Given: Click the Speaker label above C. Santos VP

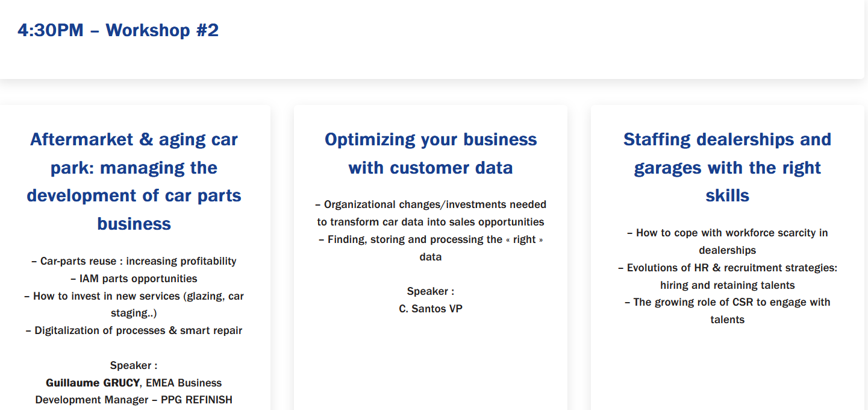Looking at the screenshot, I should pos(430,291).
